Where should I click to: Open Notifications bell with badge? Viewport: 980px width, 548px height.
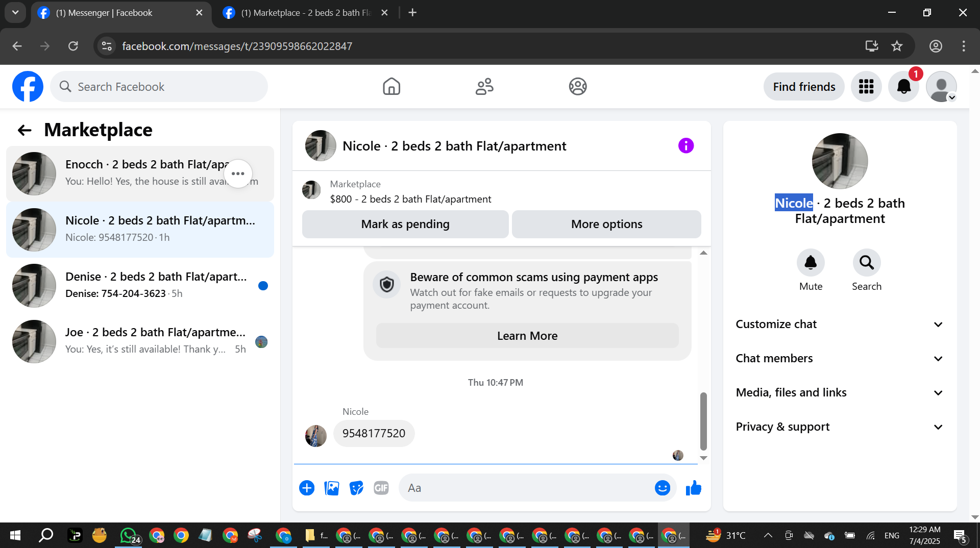pyautogui.click(x=904, y=87)
